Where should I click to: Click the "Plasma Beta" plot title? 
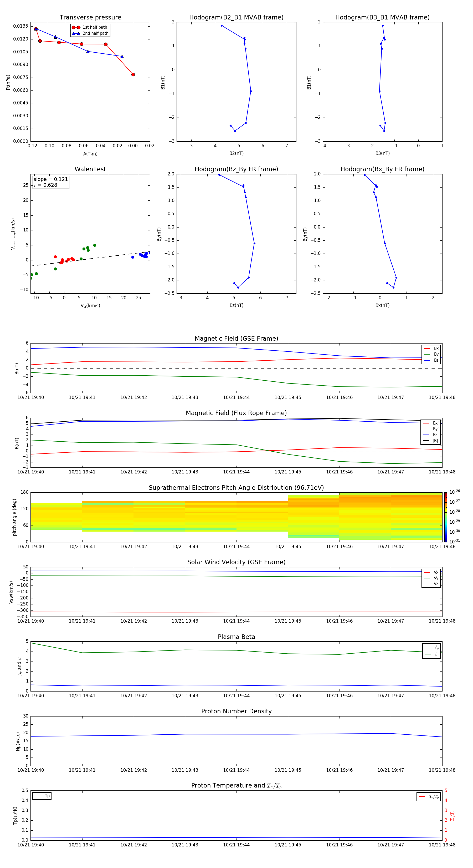pyautogui.click(x=236, y=637)
